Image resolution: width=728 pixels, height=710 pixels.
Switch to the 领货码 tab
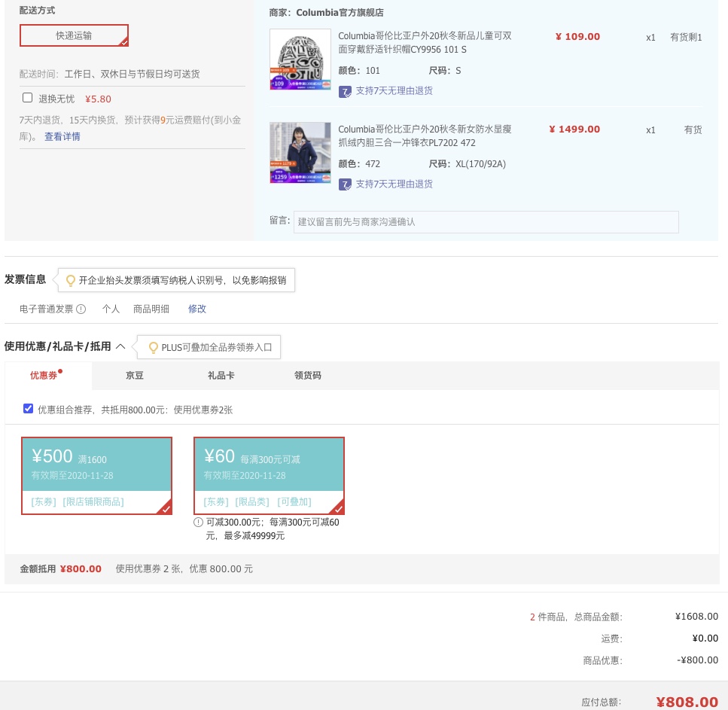pyautogui.click(x=307, y=376)
